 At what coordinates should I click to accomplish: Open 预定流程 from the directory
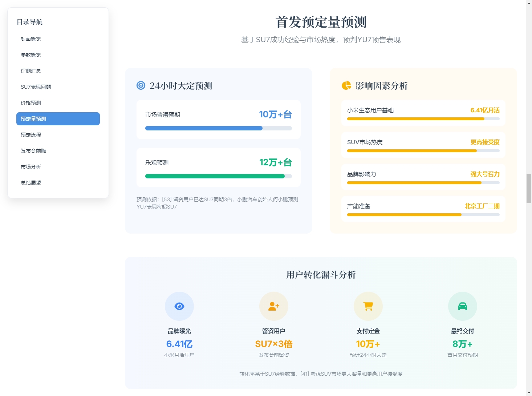coord(58,135)
